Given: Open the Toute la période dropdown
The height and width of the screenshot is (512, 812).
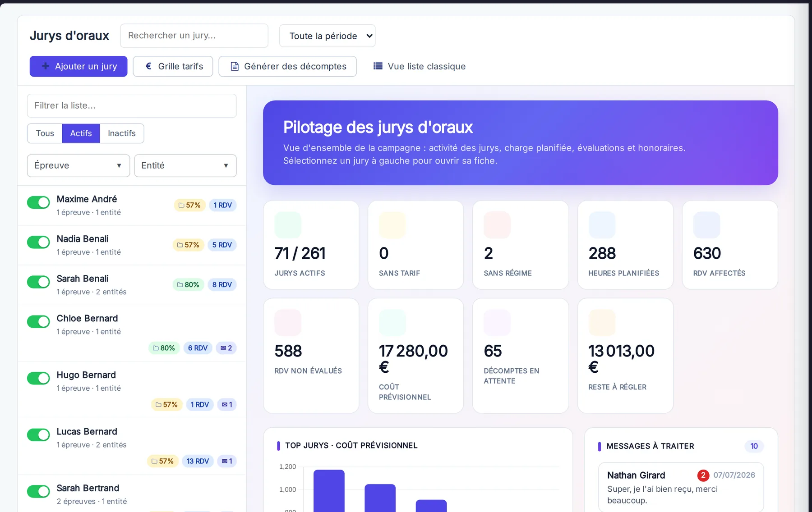Looking at the screenshot, I should coord(328,36).
